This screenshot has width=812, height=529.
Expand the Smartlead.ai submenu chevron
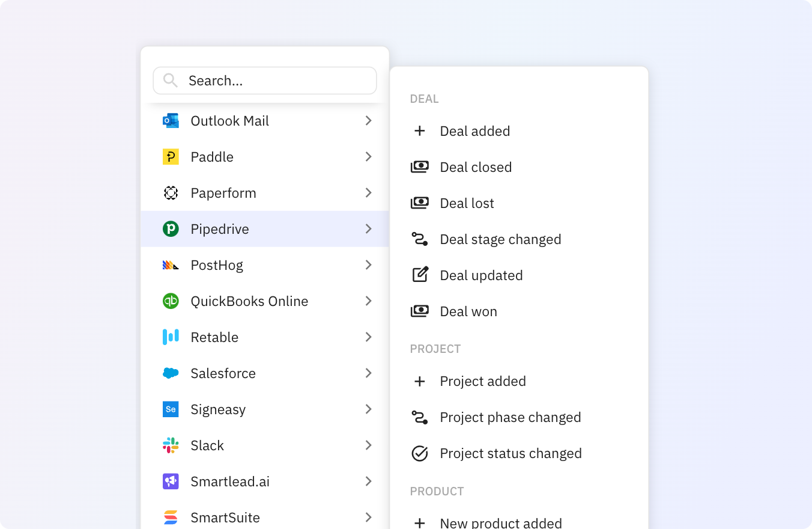pos(368,482)
